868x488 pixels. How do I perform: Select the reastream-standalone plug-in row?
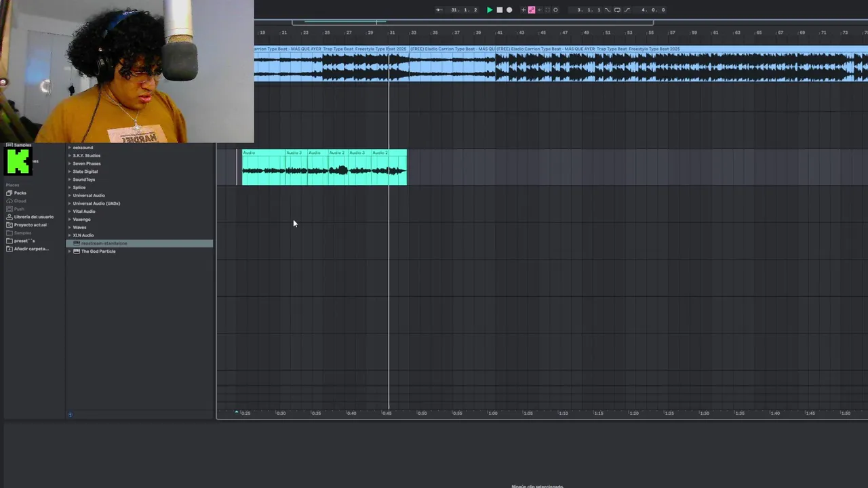140,243
